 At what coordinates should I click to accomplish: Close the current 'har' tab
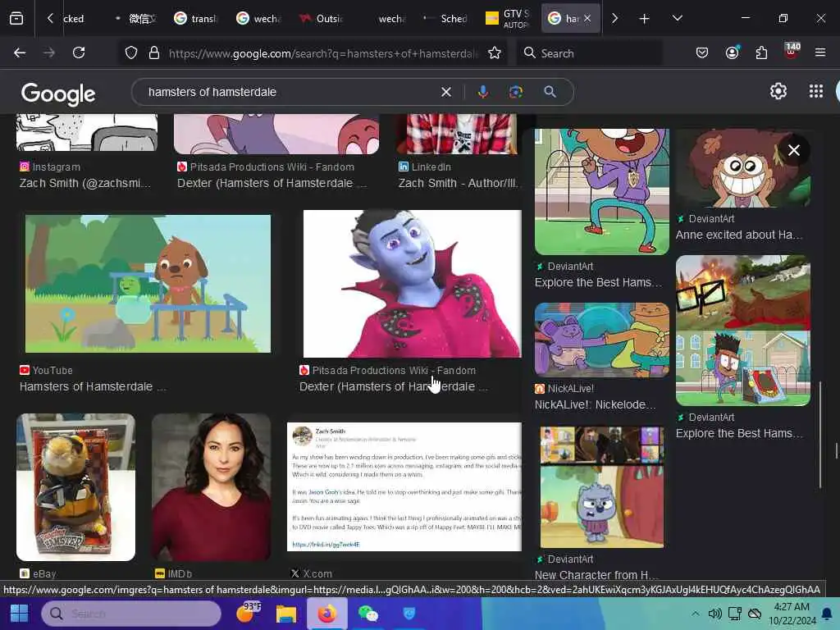pyautogui.click(x=587, y=18)
